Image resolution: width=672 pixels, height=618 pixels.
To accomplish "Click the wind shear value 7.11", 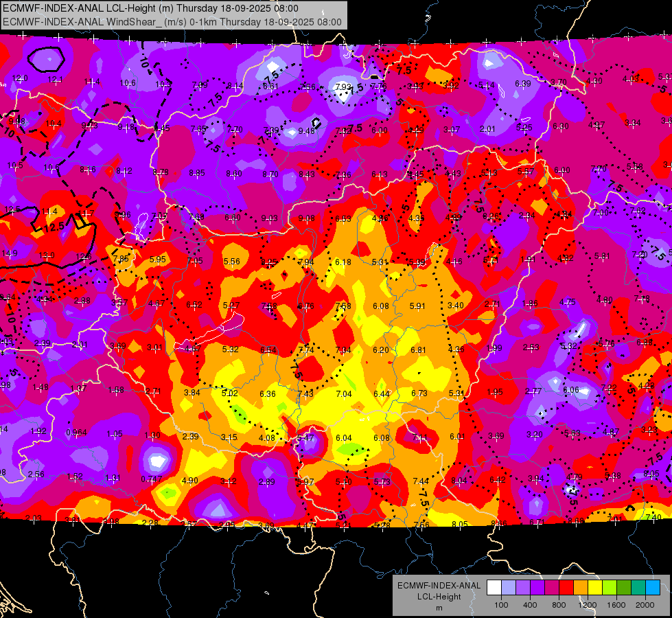I will tap(419, 437).
